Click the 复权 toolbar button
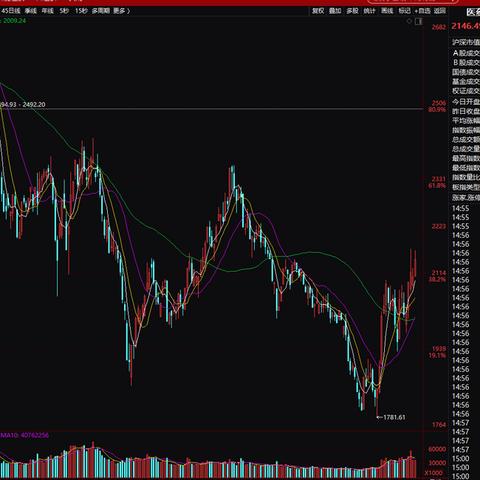 tap(318, 11)
